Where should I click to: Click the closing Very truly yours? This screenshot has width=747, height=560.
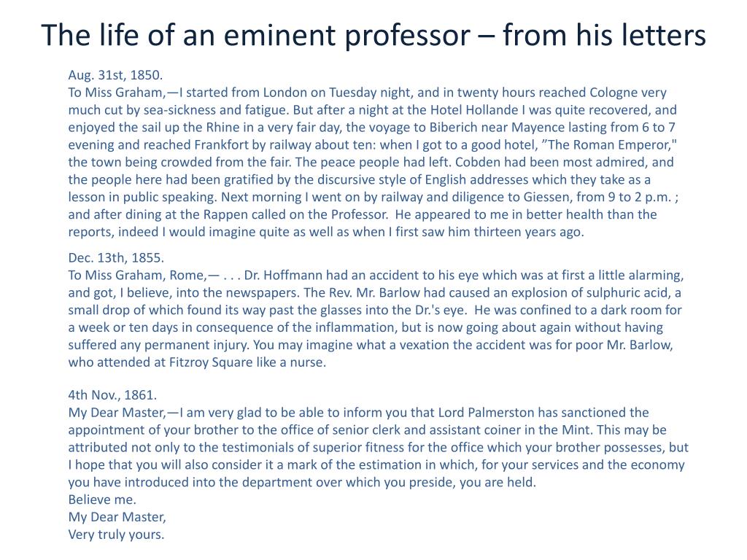tap(116, 534)
